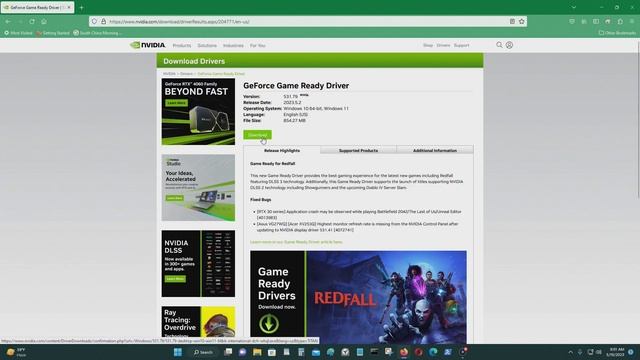Expand the Products navigation menu

182,45
